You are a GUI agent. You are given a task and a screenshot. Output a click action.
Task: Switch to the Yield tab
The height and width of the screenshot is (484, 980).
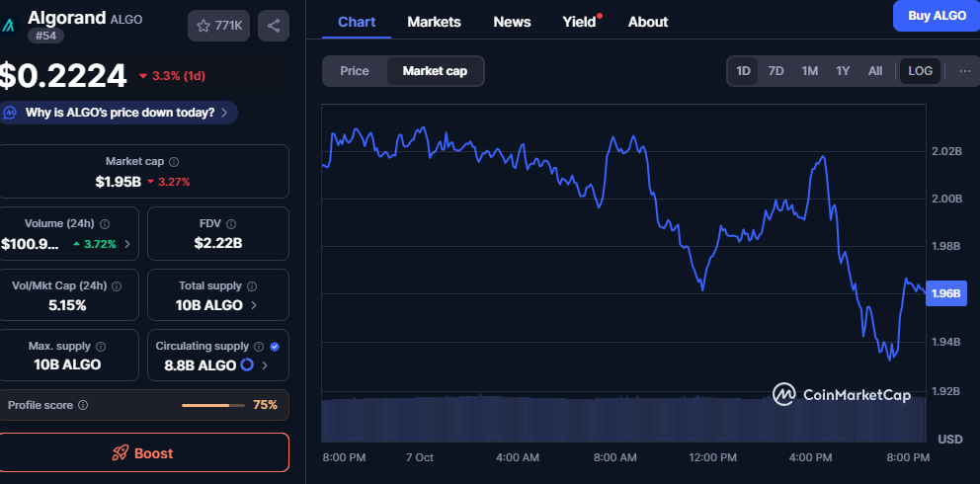tap(580, 22)
